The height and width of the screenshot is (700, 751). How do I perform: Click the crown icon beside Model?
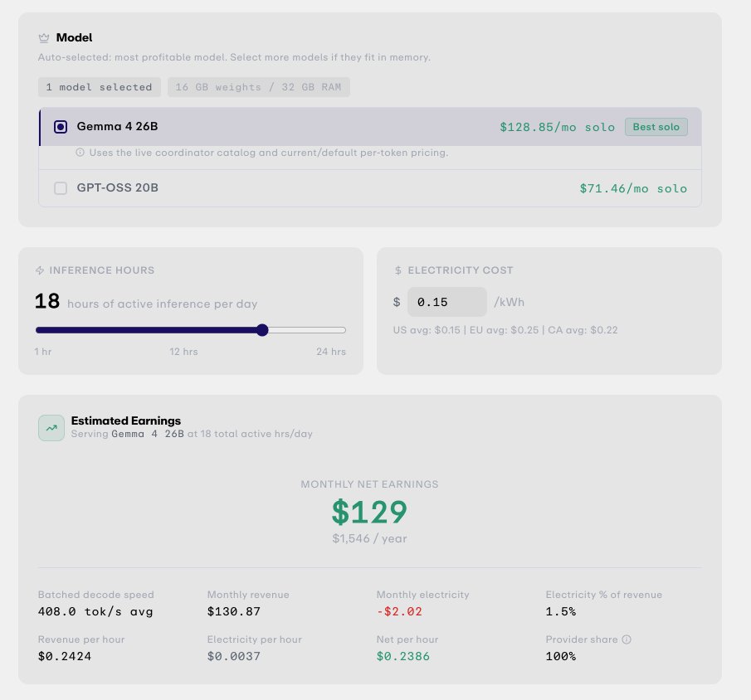pyautogui.click(x=44, y=37)
